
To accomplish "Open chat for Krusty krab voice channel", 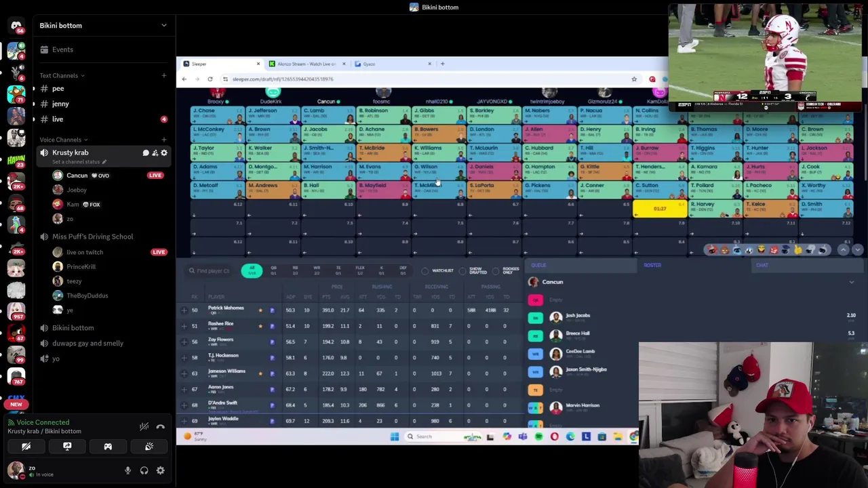I will (x=146, y=153).
